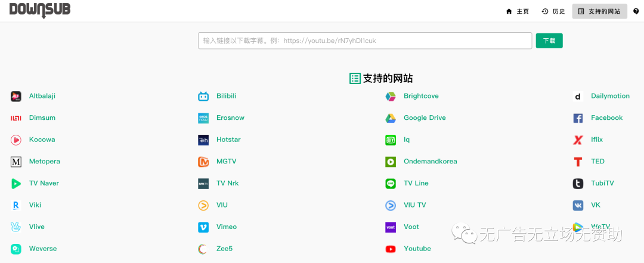Screen dimensions: 644x263
Task: Open the Google Drive link
Action: (425, 118)
